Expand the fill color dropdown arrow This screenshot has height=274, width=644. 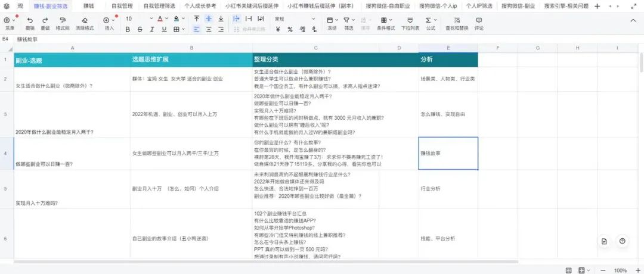coord(182,19)
